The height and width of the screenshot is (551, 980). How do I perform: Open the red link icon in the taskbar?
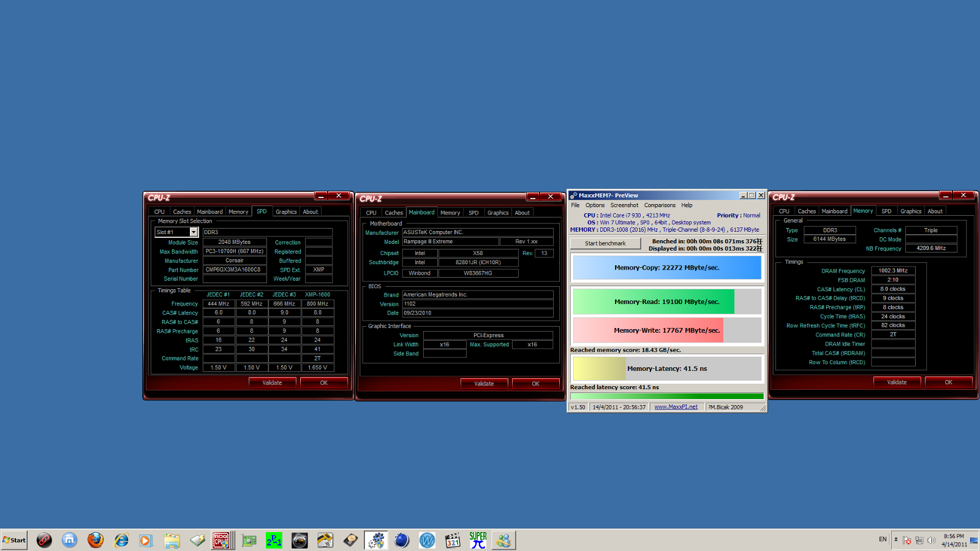point(43,540)
